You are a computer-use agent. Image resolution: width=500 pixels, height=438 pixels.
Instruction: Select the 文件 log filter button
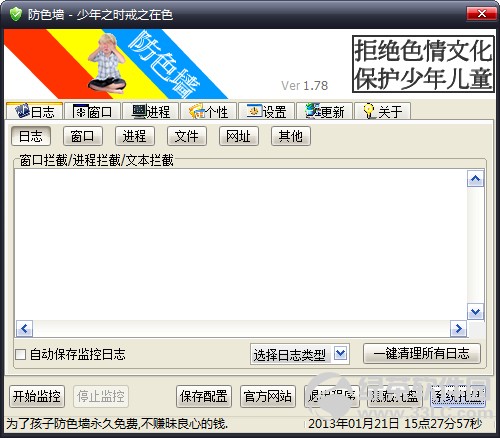point(187,136)
